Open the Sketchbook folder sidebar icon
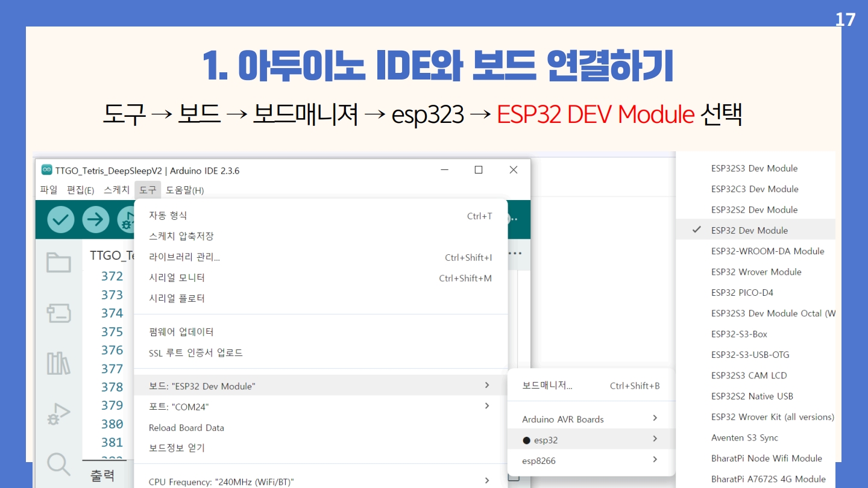Viewport: 868px width, 488px height. pyautogui.click(x=58, y=263)
